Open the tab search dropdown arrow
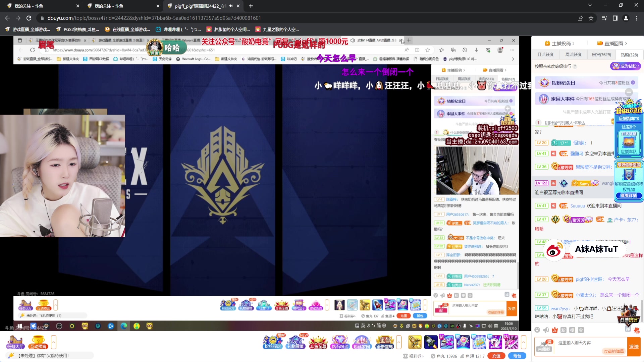 tap(590, 5)
